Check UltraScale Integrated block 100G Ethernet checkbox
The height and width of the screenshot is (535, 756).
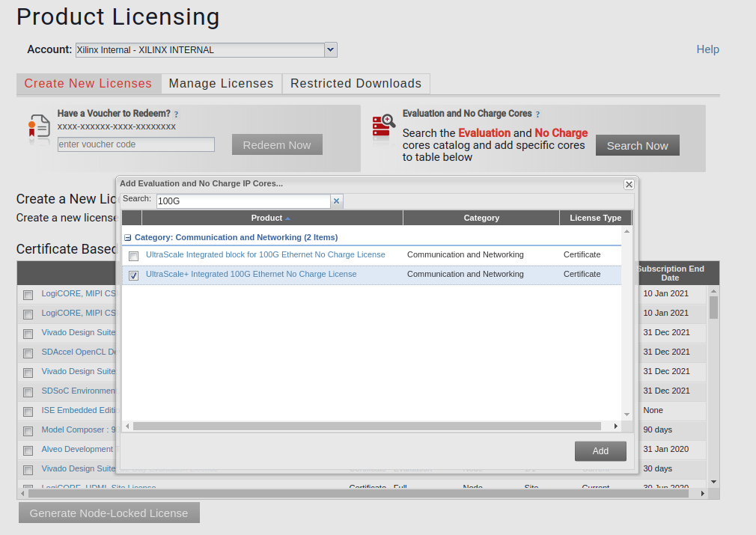pyautogui.click(x=133, y=256)
